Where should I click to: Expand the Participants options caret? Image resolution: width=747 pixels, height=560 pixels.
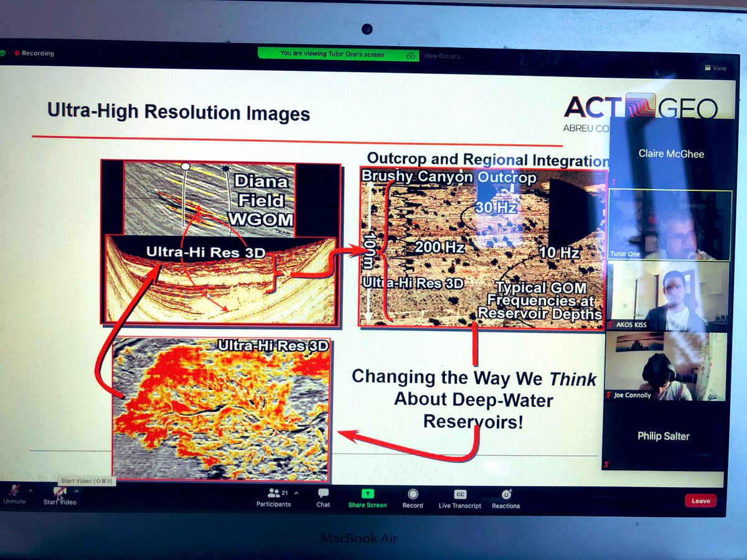point(296,493)
